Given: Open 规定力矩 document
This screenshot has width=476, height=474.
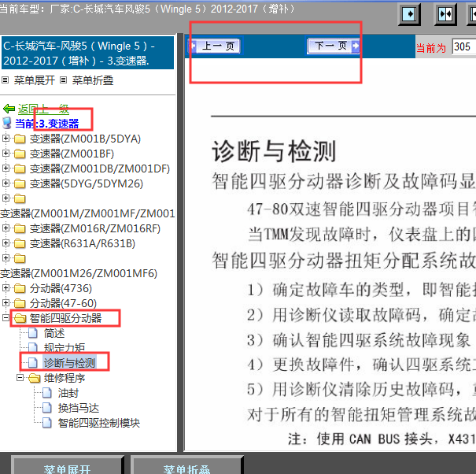Looking at the screenshot, I should 65,348.
